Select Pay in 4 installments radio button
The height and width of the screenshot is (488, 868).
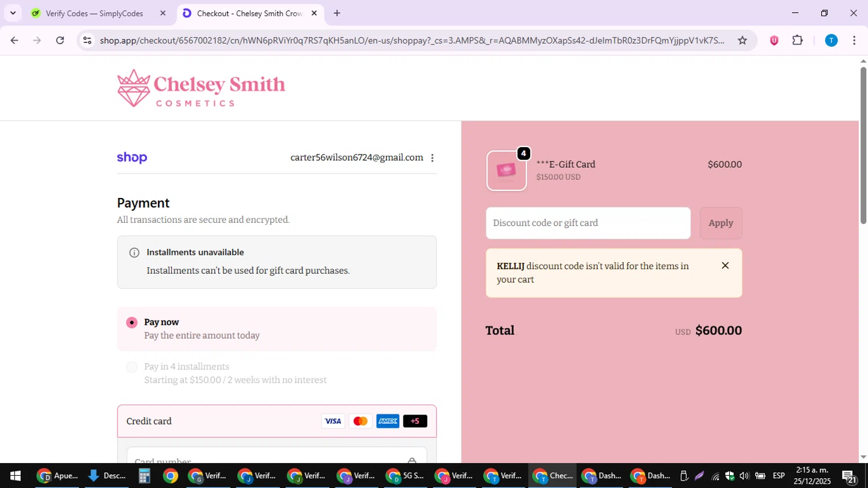[132, 367]
